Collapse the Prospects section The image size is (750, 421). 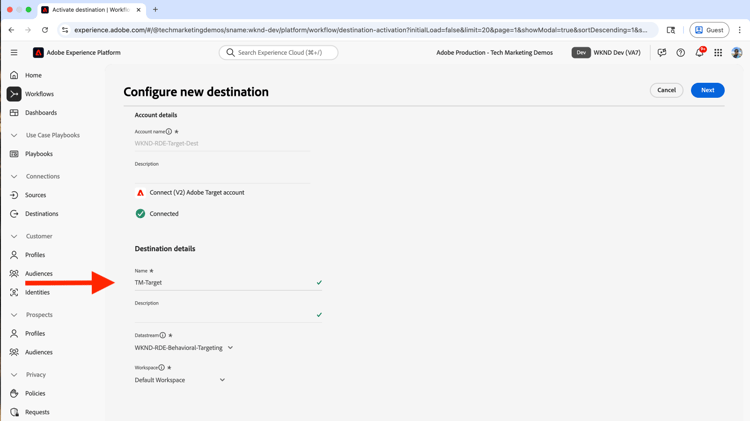tap(14, 314)
